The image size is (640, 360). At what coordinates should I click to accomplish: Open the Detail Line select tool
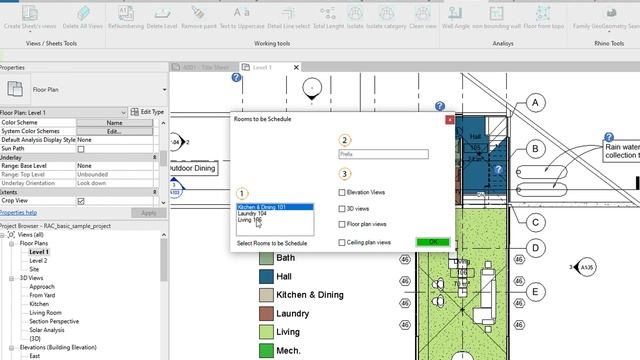[289, 18]
